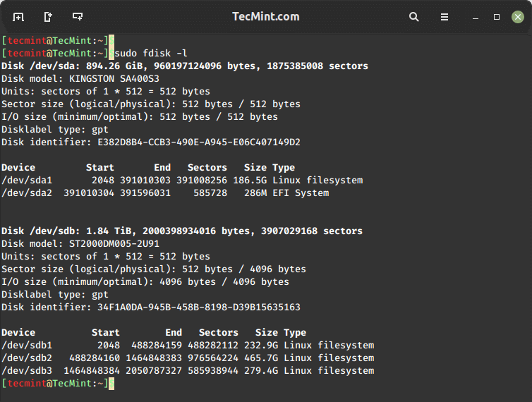
Task: Maximize the terminal window
Action: (x=497, y=16)
